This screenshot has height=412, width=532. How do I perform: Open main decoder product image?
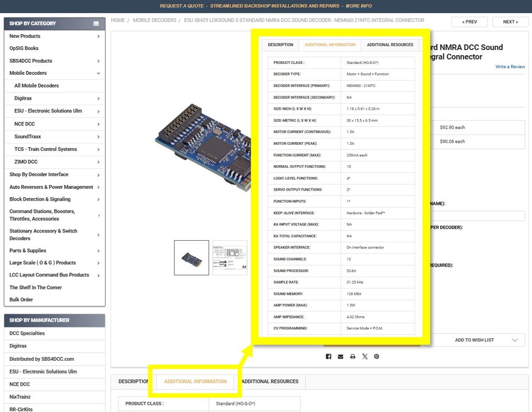click(203, 148)
